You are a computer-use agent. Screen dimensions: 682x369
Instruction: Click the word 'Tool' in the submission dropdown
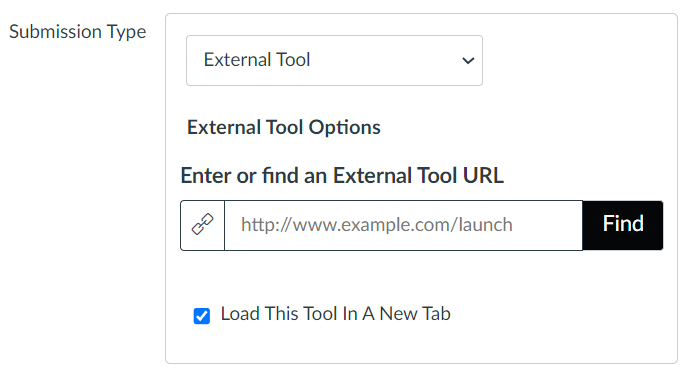click(x=293, y=60)
